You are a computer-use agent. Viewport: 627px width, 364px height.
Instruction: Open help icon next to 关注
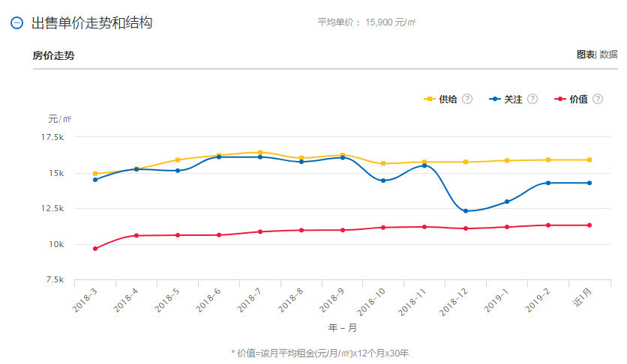pyautogui.click(x=532, y=99)
